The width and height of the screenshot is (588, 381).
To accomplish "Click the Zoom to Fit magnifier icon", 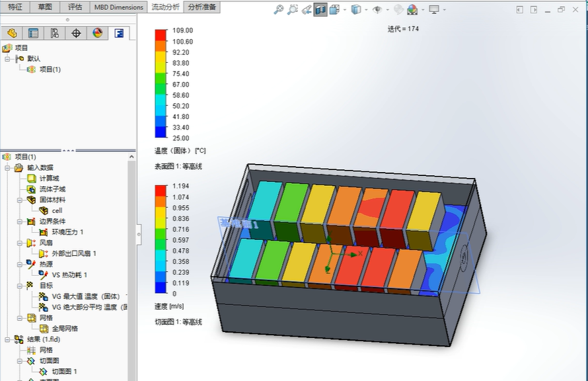I will coord(278,10).
